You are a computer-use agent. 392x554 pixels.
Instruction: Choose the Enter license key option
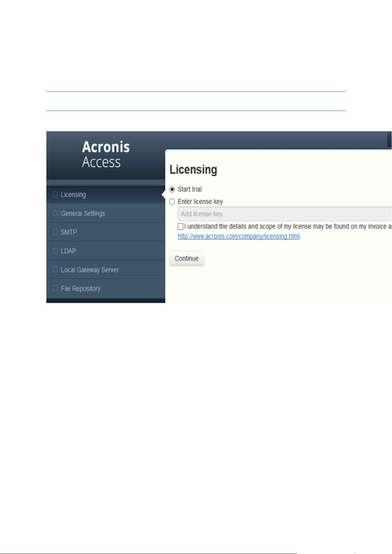coord(172,202)
